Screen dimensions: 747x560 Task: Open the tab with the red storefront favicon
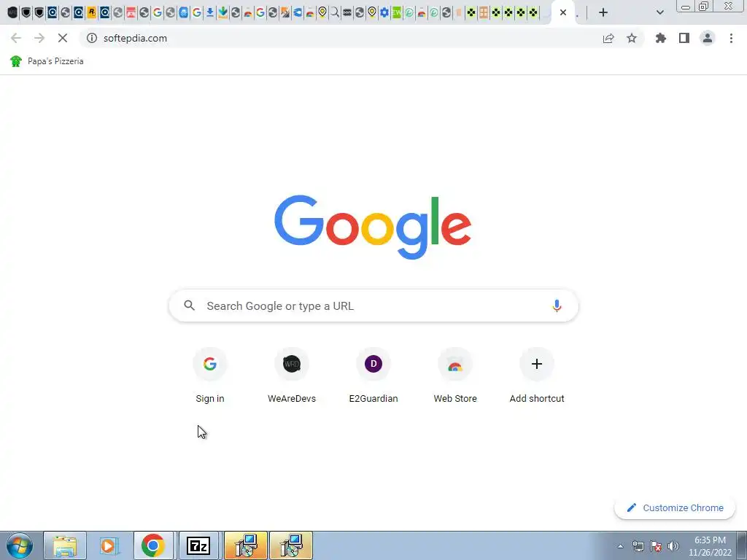click(x=131, y=12)
